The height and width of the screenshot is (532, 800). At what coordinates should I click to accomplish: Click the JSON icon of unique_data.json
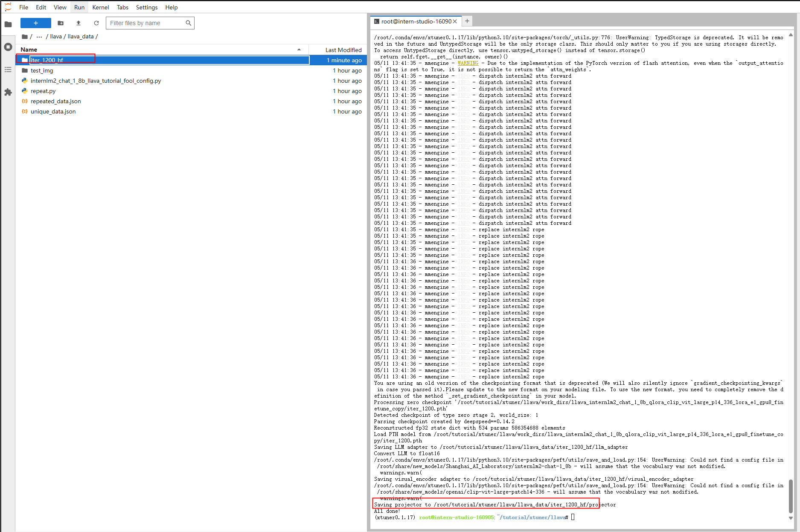pyautogui.click(x=25, y=111)
